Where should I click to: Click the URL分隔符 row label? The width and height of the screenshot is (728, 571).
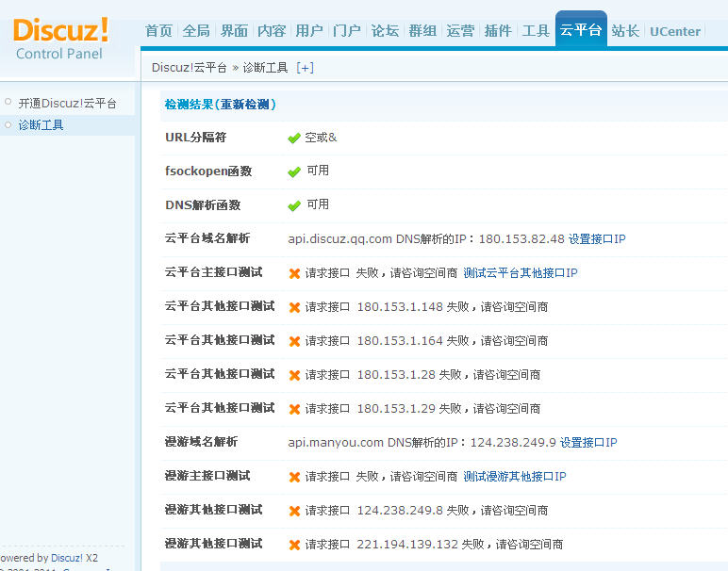[x=196, y=138]
